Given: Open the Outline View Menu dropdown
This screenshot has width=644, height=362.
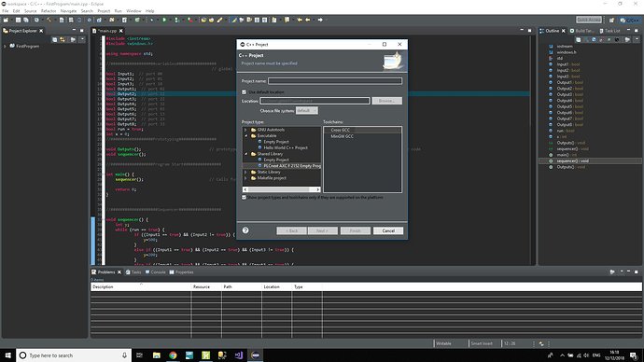Looking at the screenshot, I should pos(637,39).
